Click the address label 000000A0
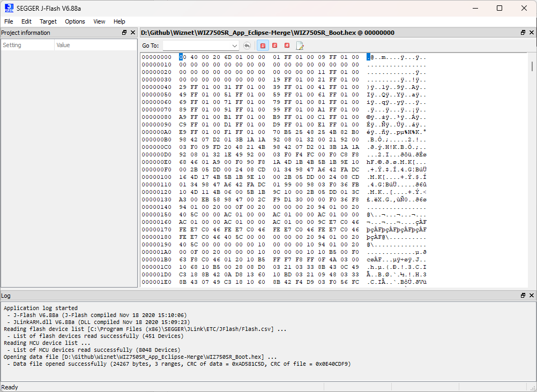Image resolution: width=537 pixels, height=392 pixels. click(156, 132)
